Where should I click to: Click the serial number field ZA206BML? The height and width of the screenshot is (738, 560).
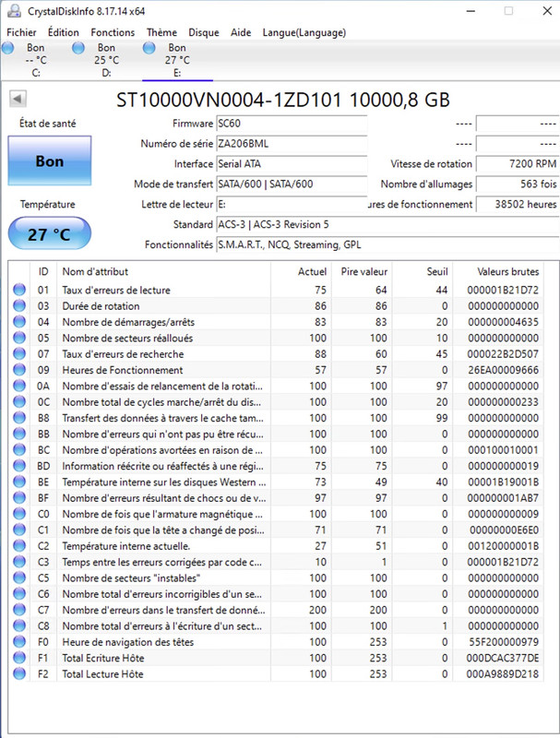click(x=292, y=144)
